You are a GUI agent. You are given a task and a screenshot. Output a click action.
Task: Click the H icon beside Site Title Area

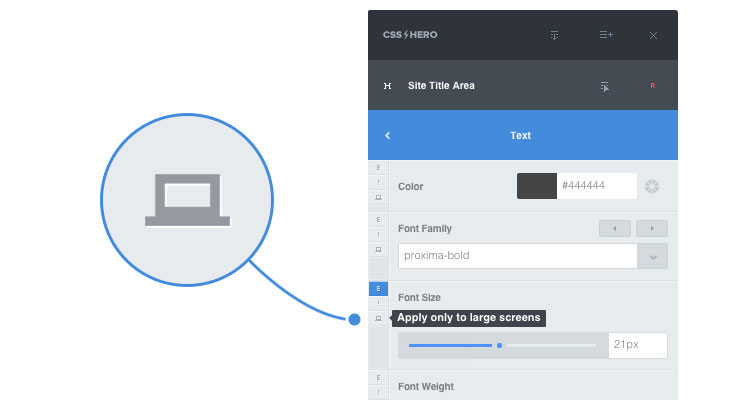(x=387, y=86)
